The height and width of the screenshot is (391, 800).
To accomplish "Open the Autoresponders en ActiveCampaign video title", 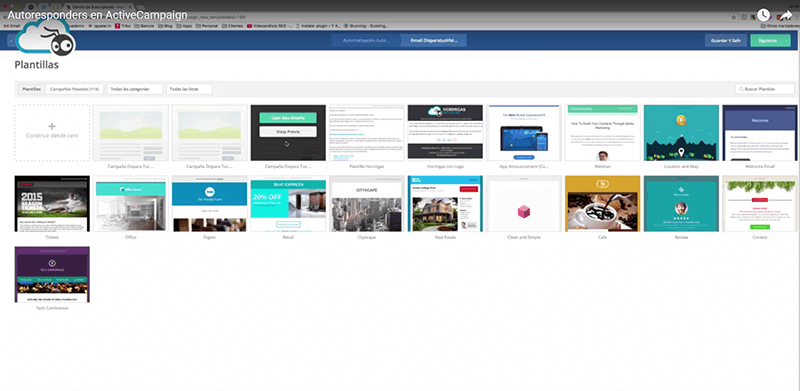I will (97, 15).
